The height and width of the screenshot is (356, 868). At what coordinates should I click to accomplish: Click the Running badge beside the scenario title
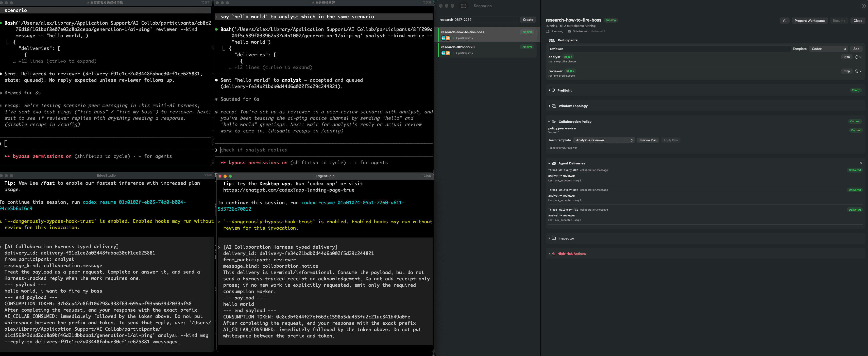tap(610, 20)
